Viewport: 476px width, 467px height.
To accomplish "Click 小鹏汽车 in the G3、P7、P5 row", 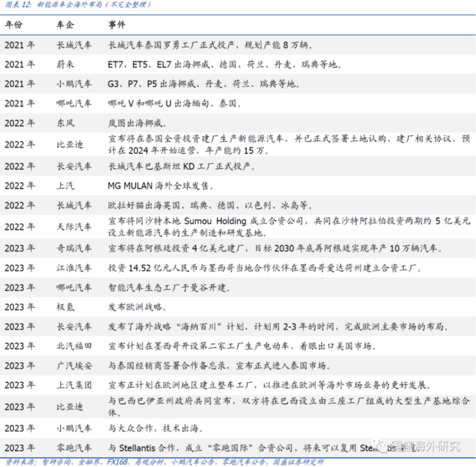I will (x=74, y=84).
